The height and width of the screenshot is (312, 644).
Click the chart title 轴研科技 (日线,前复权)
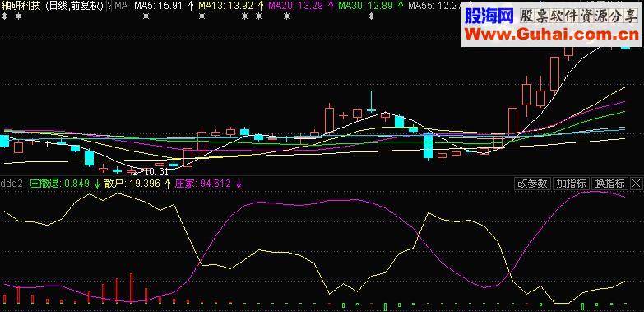[x=53, y=6]
